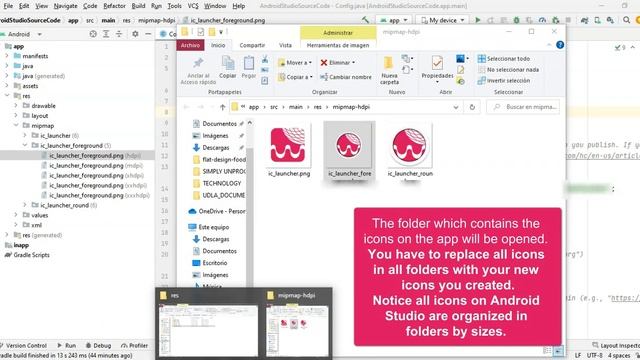Open the Copiar a dropdown
Screen dimensions: 640x360
tap(311, 77)
